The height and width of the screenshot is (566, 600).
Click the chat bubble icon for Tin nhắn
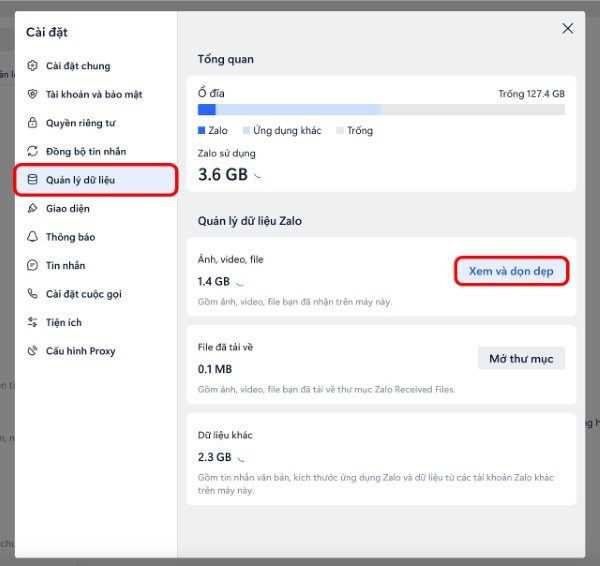32,265
